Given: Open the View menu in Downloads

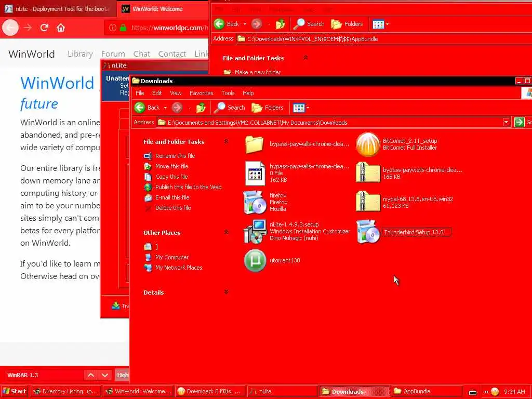Looking at the screenshot, I should point(176,93).
